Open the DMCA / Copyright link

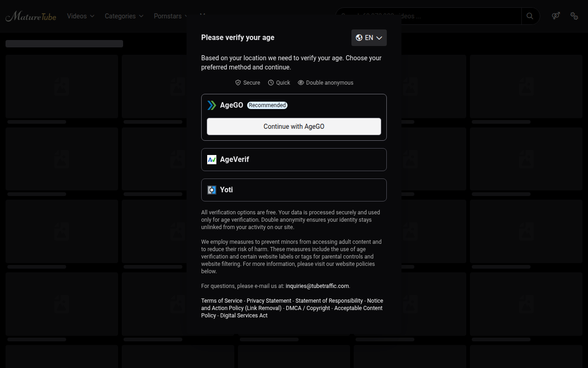point(308,308)
